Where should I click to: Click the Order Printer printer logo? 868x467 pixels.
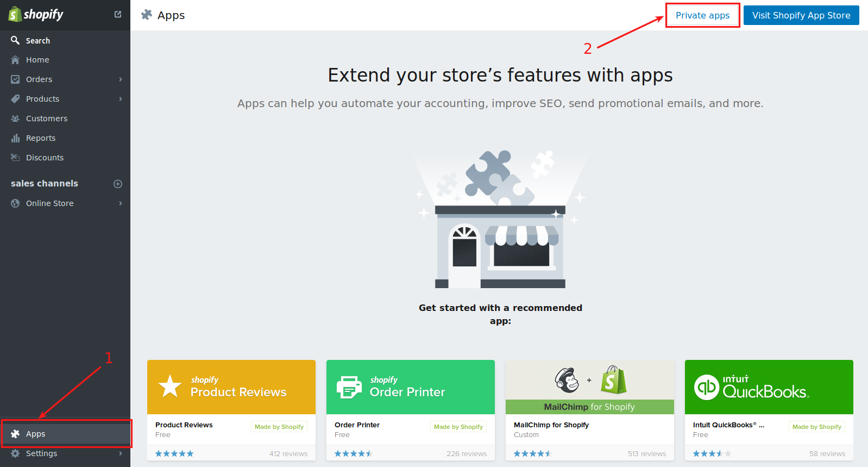349,387
